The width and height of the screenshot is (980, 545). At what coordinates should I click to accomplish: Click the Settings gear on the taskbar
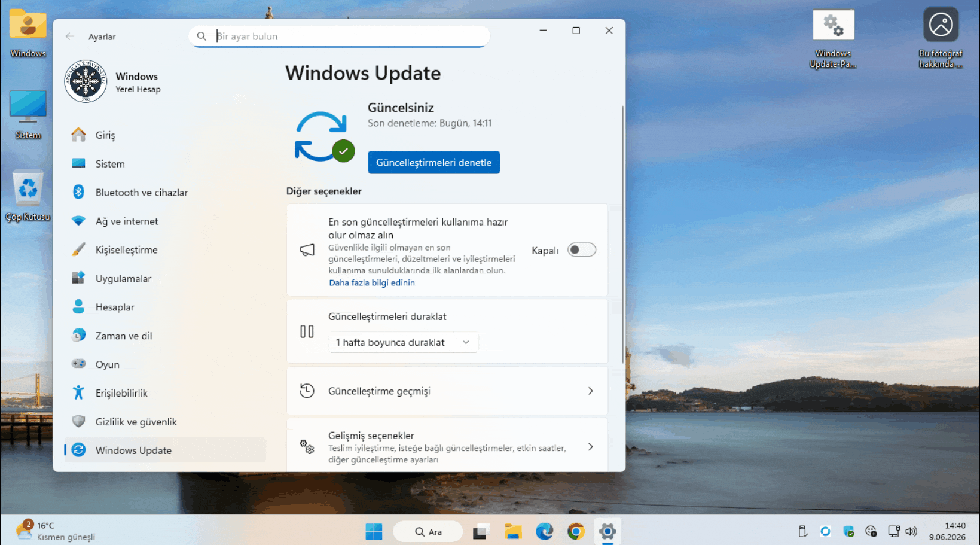click(x=607, y=531)
